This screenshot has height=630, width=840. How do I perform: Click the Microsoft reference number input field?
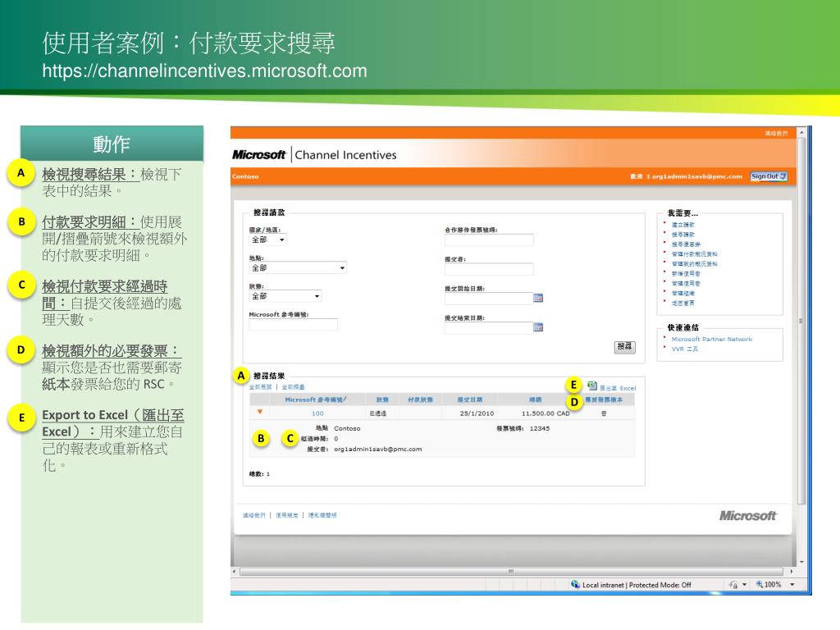tap(293, 325)
